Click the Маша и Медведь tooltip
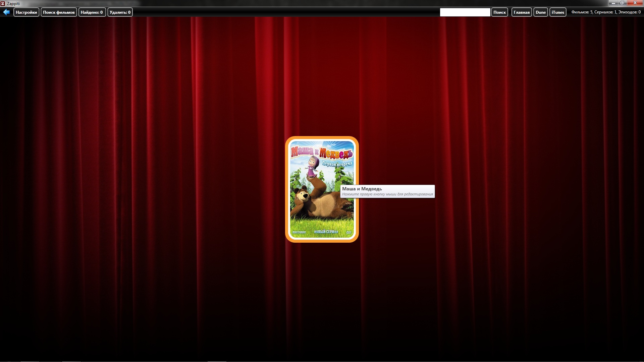Screen dimensions: 644x362 pos(387,191)
